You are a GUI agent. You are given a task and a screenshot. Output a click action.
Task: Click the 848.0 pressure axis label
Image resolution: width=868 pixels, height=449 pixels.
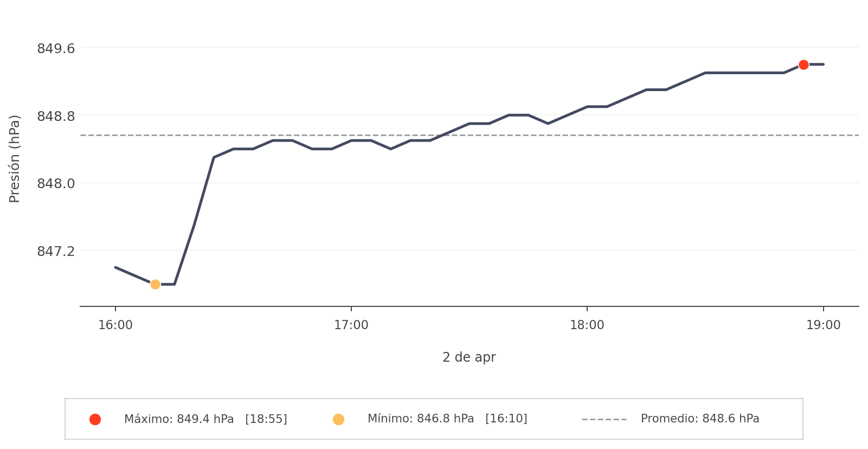[56, 184]
